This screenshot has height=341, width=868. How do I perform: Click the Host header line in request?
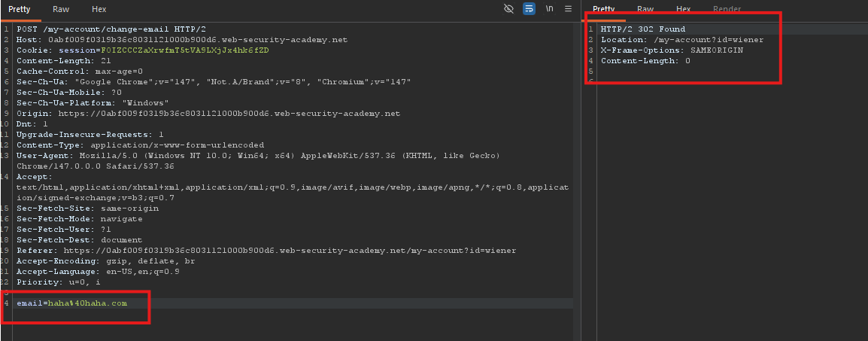coord(182,40)
